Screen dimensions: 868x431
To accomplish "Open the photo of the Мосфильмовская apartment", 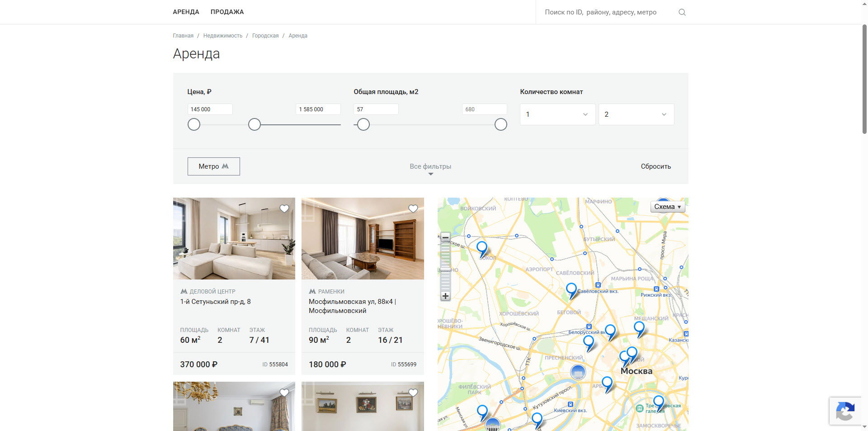I will [x=363, y=238].
